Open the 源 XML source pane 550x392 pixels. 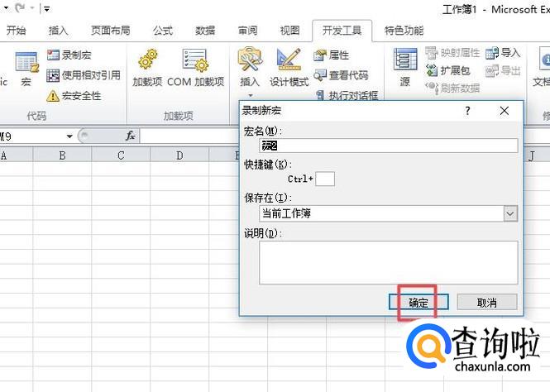click(404, 66)
